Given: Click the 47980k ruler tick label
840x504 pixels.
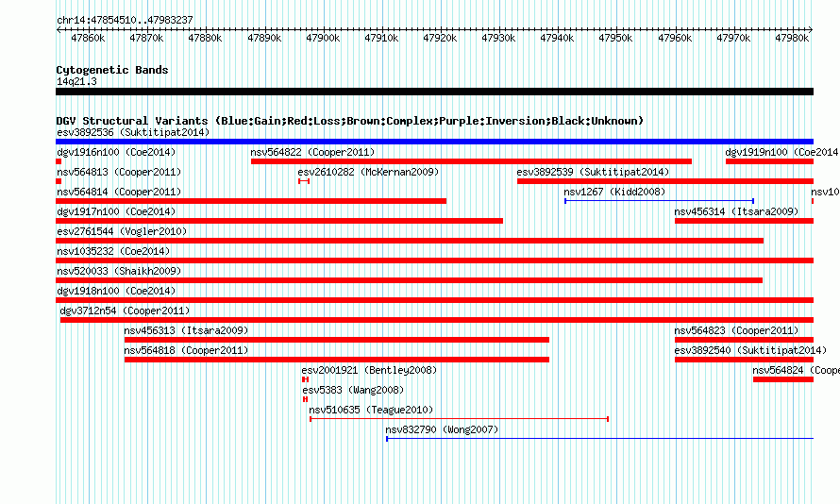Looking at the screenshot, I should pyautogui.click(x=792, y=38).
